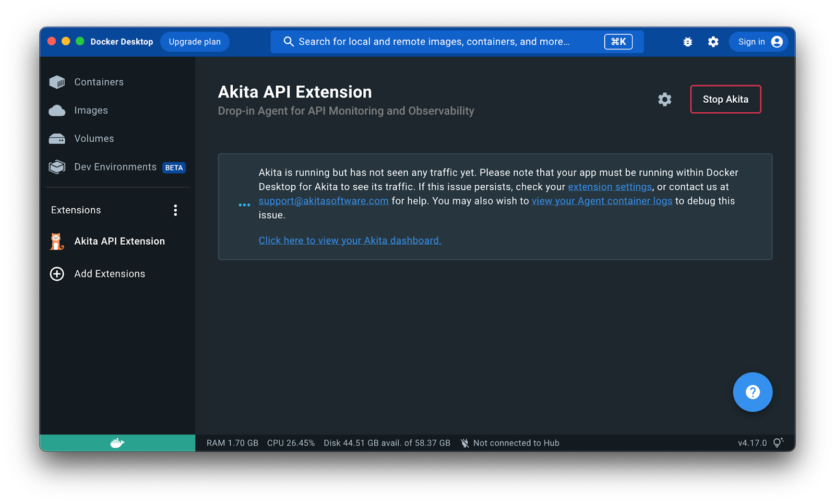Click the Docker whale status icon
835x504 pixels.
click(x=117, y=443)
